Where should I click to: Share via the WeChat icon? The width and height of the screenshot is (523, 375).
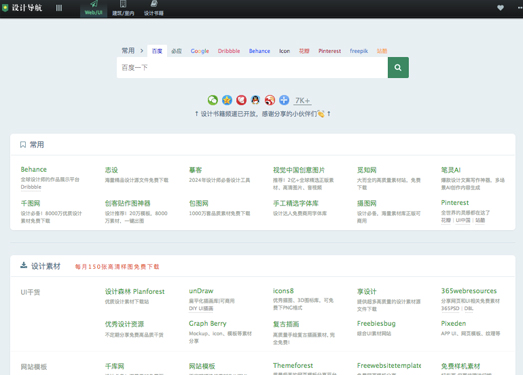tap(213, 100)
